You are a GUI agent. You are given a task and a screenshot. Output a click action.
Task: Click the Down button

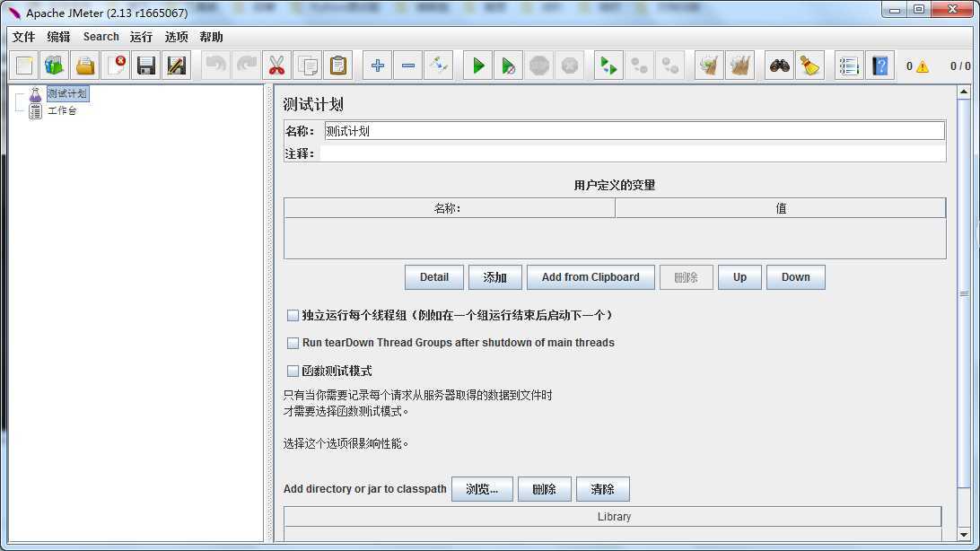click(x=796, y=277)
